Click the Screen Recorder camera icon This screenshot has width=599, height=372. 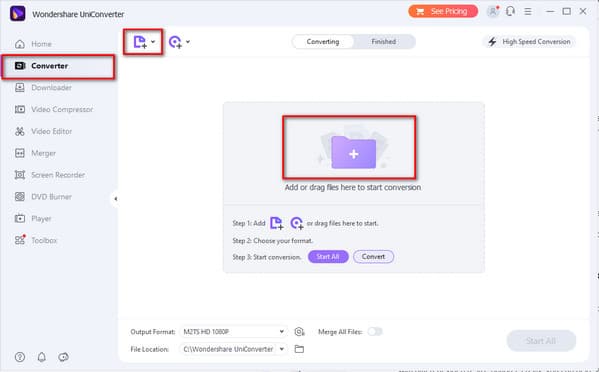tap(20, 175)
